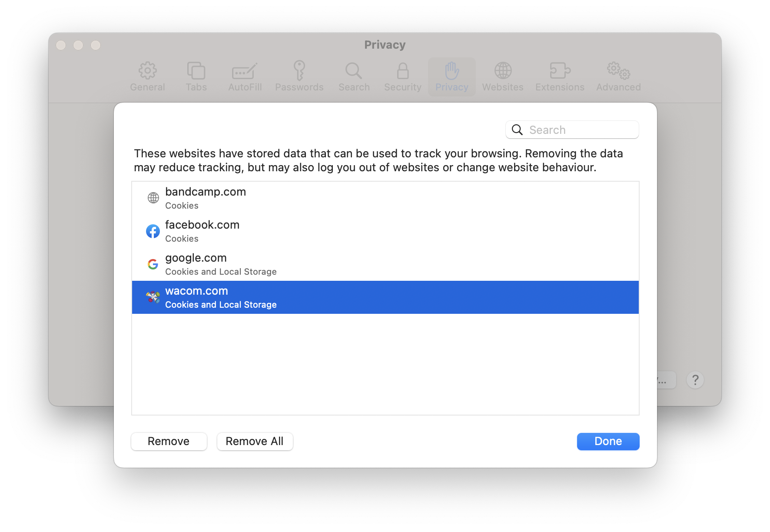Screen dimensions: 770x532
Task: Click the green zoom window button
Action: point(96,45)
